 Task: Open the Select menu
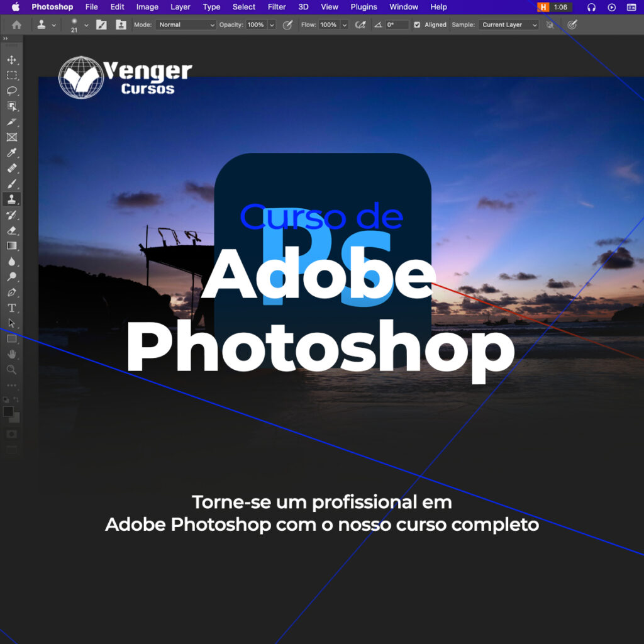click(x=243, y=7)
